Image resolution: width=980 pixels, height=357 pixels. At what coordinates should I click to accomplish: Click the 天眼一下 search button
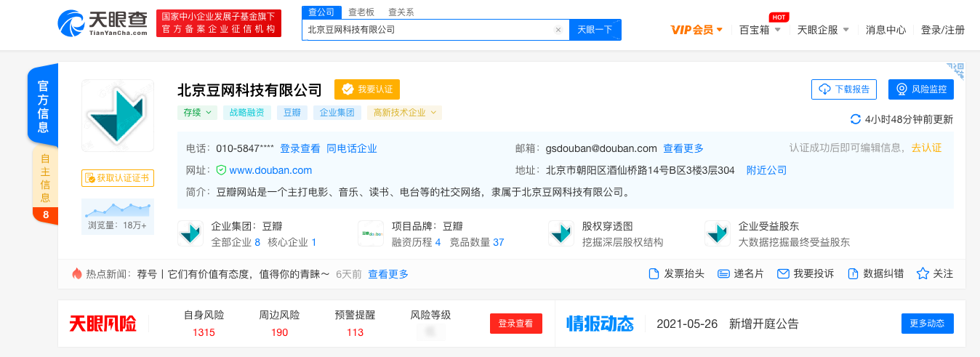tap(595, 30)
